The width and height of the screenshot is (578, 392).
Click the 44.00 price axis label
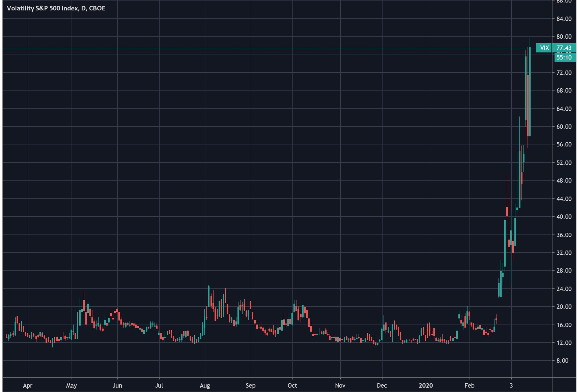564,199
